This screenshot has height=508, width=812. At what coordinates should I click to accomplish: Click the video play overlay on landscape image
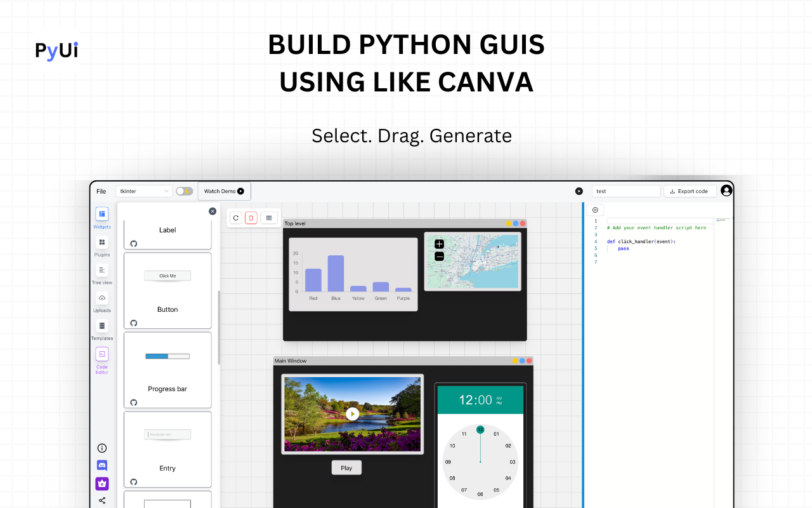point(353,414)
